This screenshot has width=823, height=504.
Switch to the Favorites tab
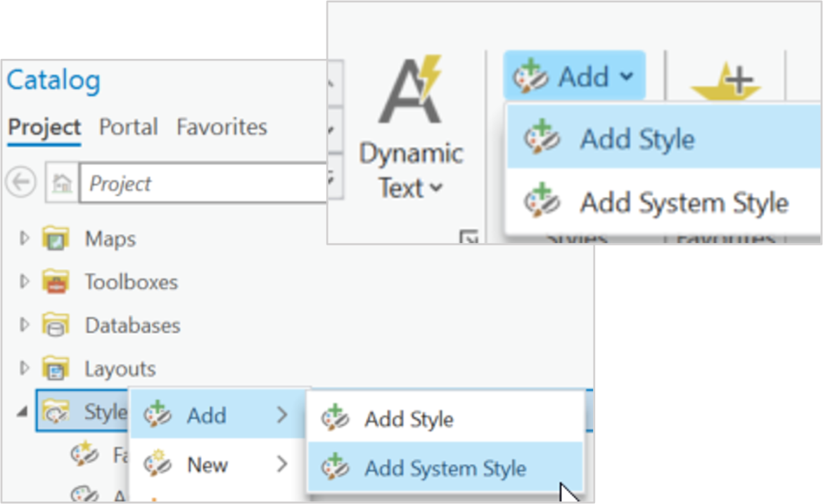click(222, 127)
